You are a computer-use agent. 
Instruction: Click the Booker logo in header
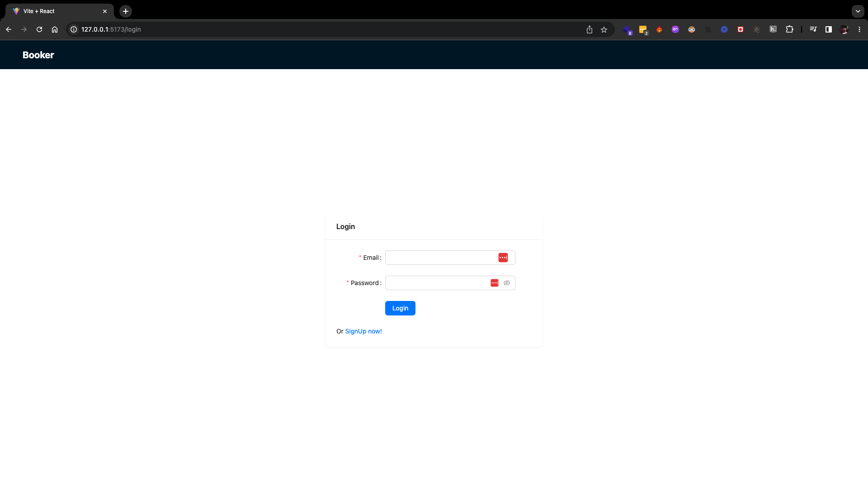(38, 55)
